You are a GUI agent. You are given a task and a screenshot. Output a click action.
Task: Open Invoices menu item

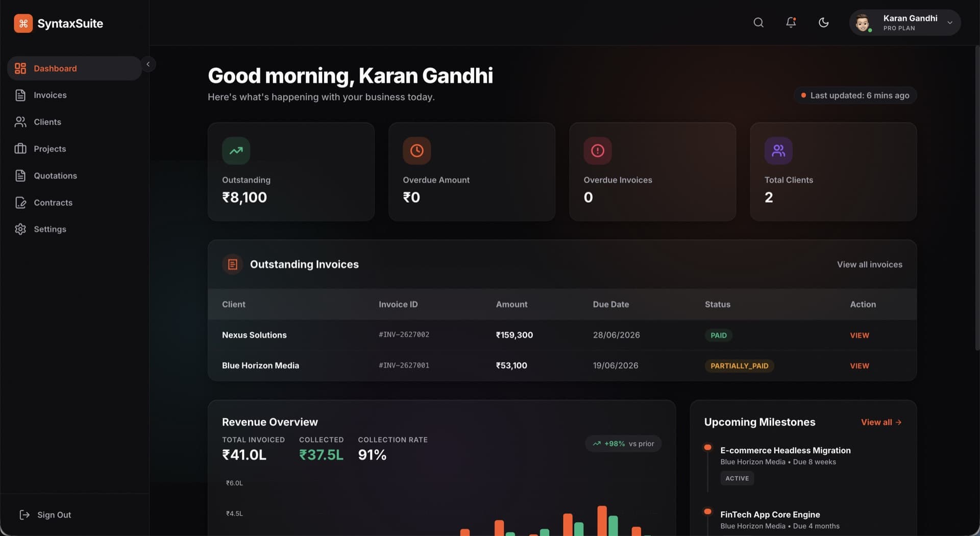coord(75,95)
